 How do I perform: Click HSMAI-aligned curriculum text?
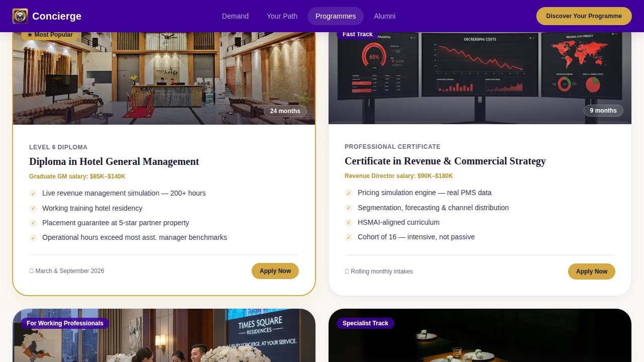398,222
